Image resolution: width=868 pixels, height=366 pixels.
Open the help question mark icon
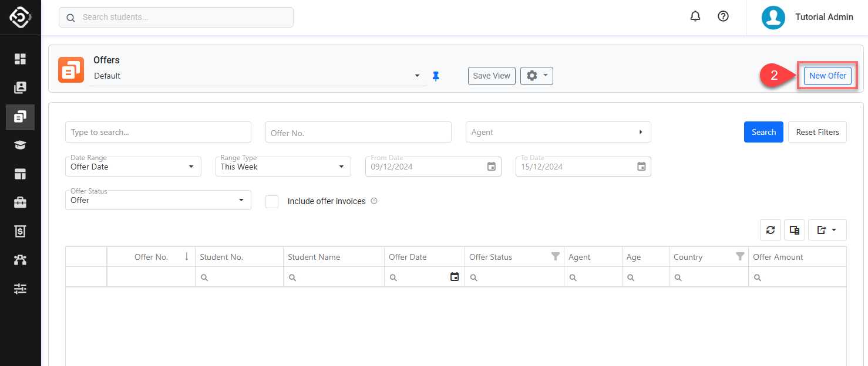[724, 17]
